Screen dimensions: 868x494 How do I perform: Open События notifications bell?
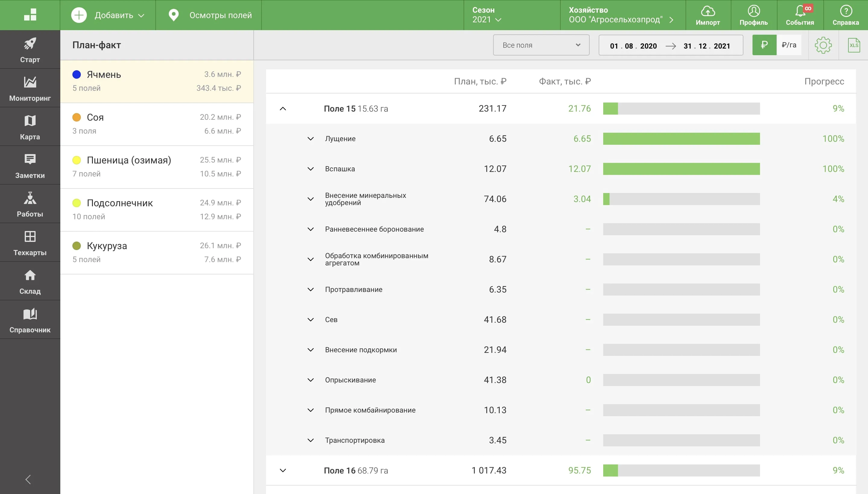pyautogui.click(x=800, y=15)
